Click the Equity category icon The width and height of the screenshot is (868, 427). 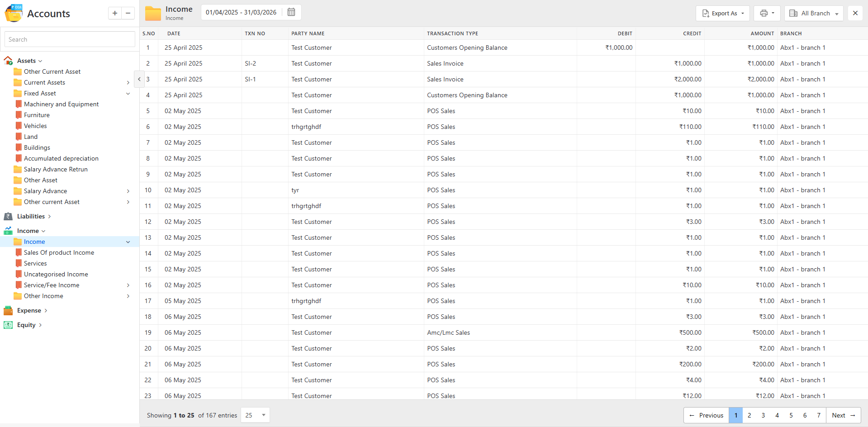coord(8,325)
